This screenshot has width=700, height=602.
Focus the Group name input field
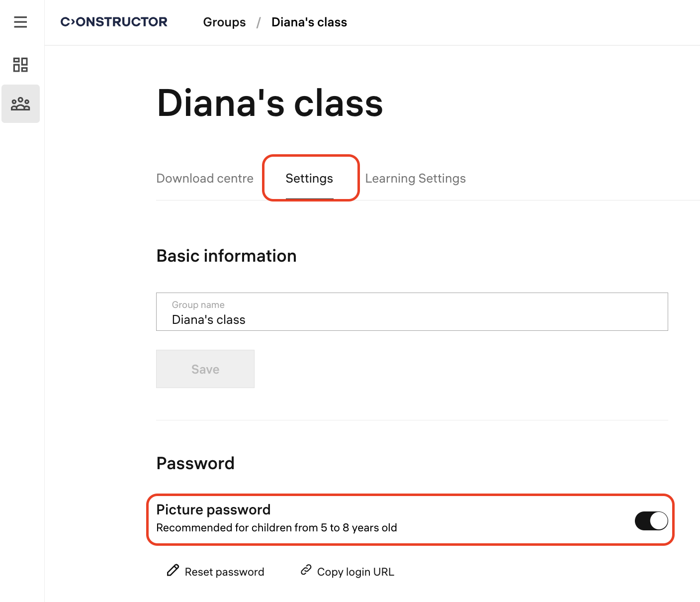[x=412, y=312]
